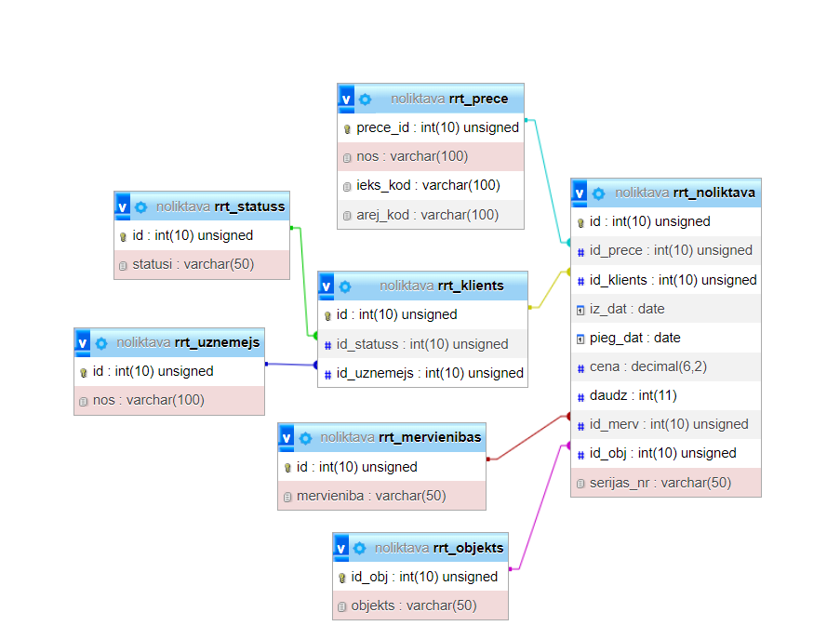
Task: Select the rrt_mervienibas table title
Action: (430, 437)
